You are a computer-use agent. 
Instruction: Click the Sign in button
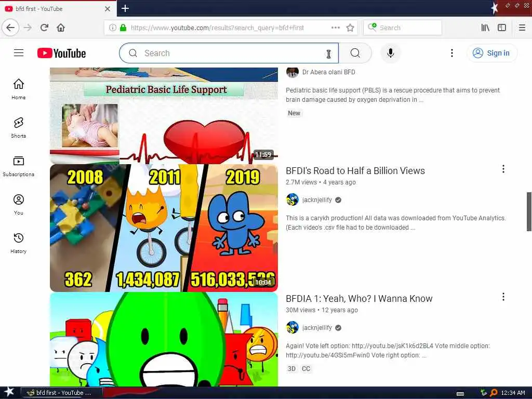(492, 53)
